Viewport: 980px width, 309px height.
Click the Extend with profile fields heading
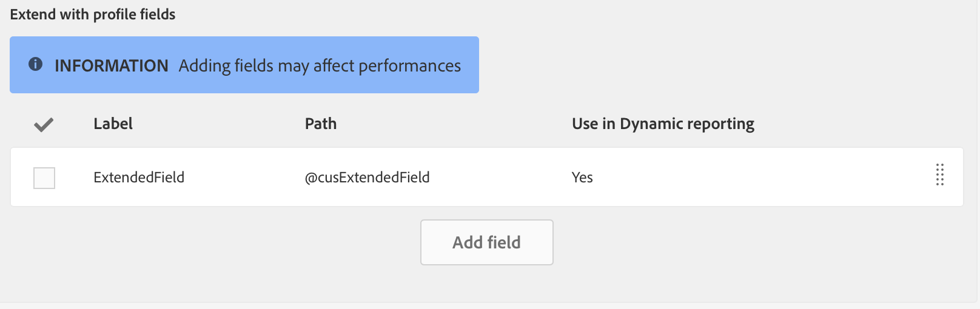click(x=93, y=15)
